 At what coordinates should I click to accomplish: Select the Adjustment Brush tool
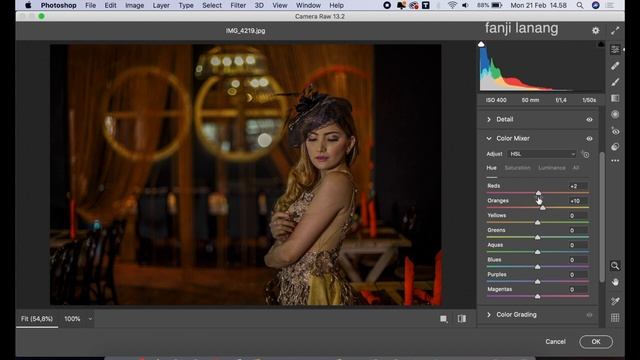[x=615, y=82]
